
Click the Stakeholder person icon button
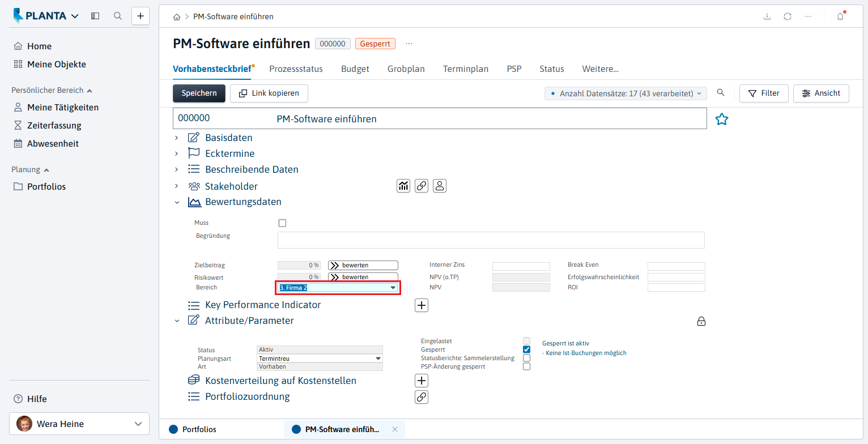(440, 186)
